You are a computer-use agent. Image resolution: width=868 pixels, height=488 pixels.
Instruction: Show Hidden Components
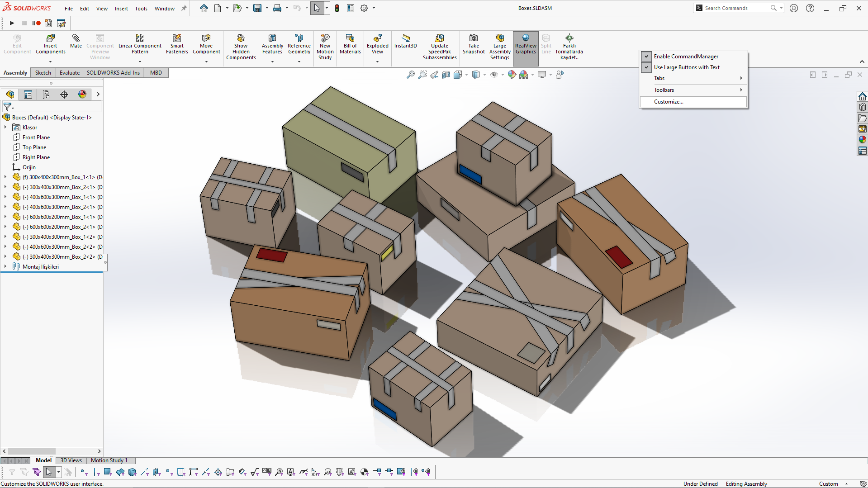[241, 47]
